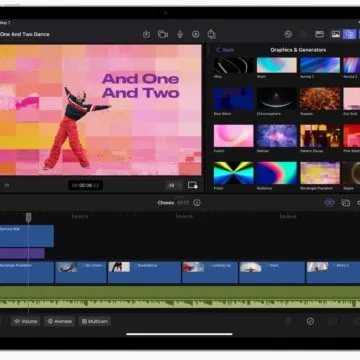Tap the disable clip circle-slash icon
The width and height of the screenshot is (360, 360).
[x=310, y=321]
